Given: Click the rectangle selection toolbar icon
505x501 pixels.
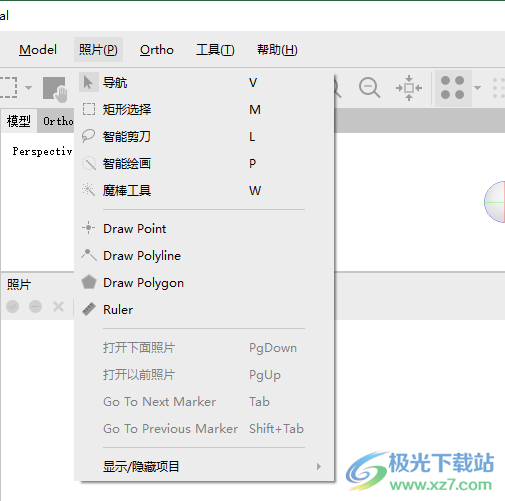Looking at the screenshot, I should pyautogui.click(x=8, y=88).
